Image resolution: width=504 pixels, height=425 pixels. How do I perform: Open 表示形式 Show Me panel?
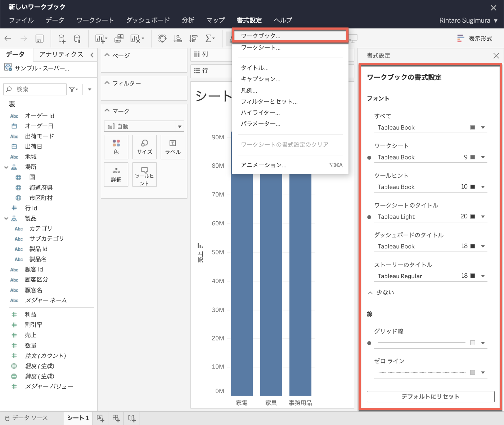pyautogui.click(x=474, y=39)
